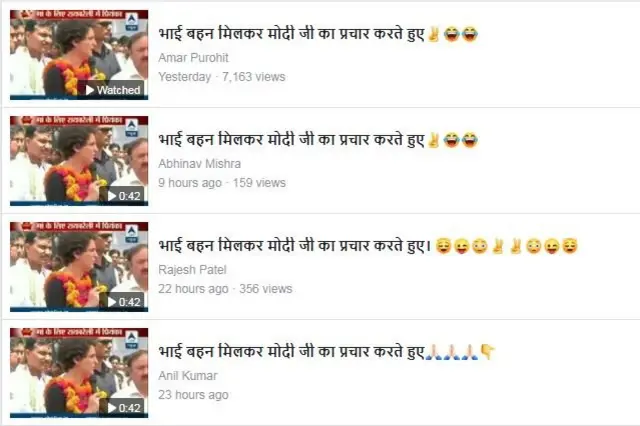Open the Hindi title posted 23 hours ago
The height and width of the screenshot is (426, 640).
tap(327, 352)
